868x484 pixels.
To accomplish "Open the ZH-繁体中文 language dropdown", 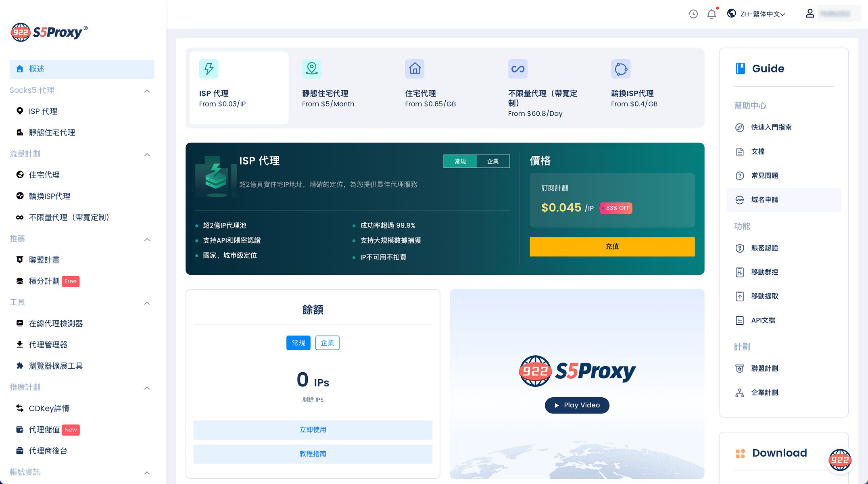I will point(757,13).
